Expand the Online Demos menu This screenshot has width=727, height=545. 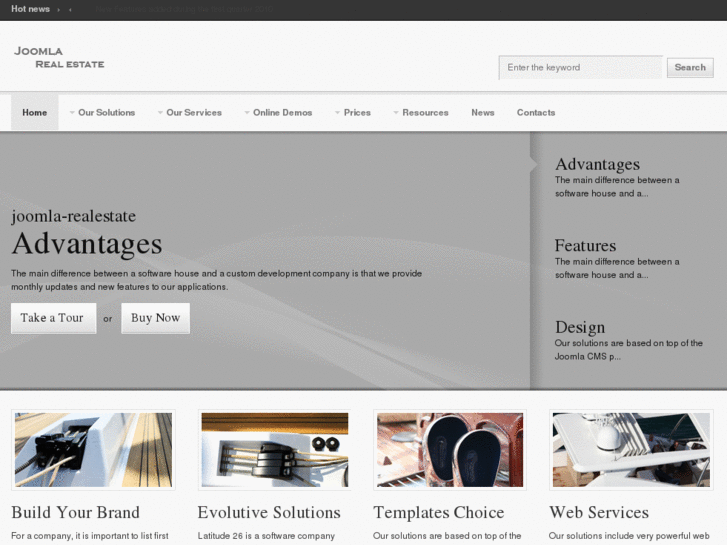(278, 112)
